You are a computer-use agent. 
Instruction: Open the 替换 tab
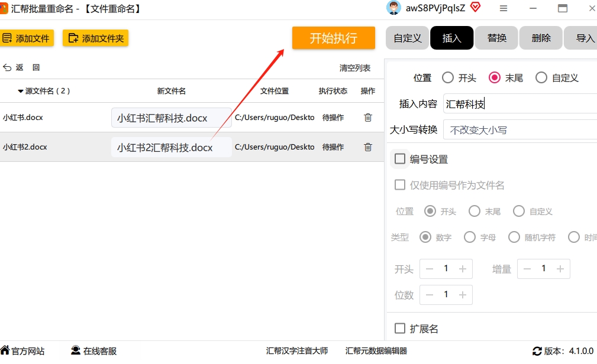[496, 38]
